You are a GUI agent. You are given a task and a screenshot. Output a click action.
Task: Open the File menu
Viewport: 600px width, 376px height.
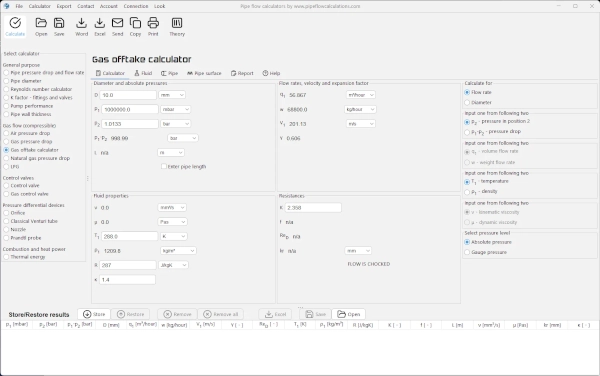coord(19,6)
